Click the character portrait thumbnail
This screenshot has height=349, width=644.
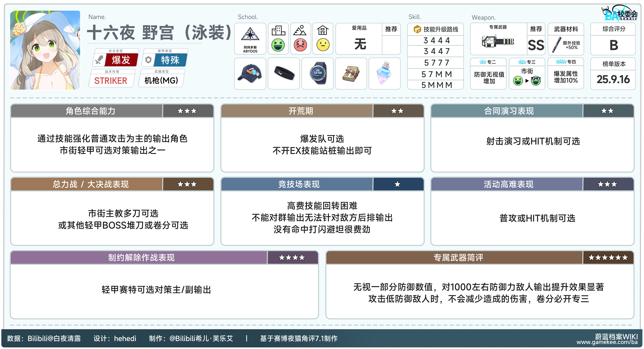pyautogui.click(x=45, y=50)
